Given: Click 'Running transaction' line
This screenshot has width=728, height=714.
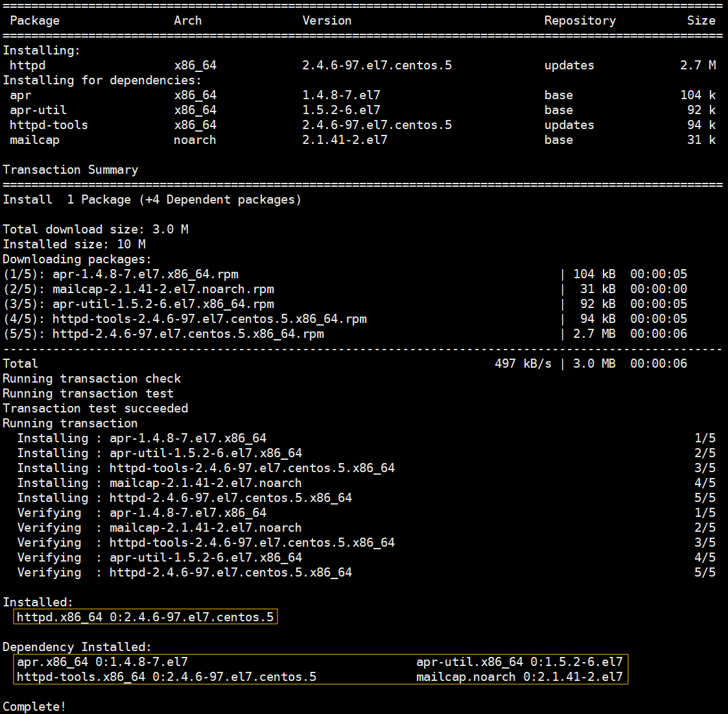Looking at the screenshot, I should click(71, 423).
